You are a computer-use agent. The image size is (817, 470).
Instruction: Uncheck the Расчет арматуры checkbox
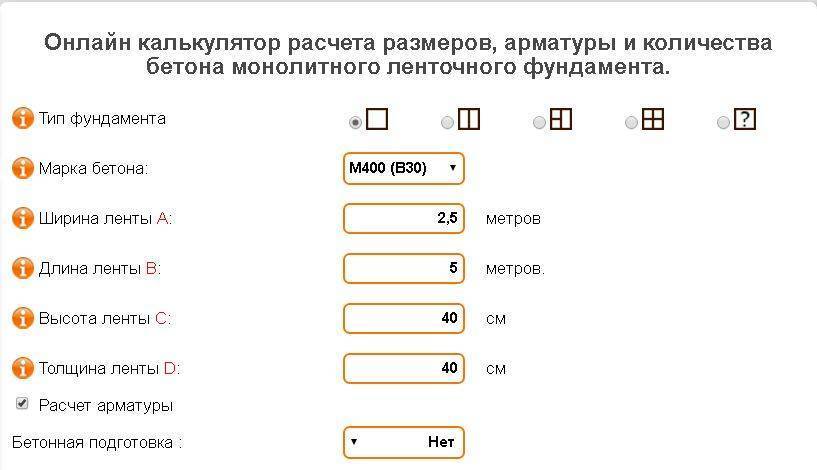click(22, 403)
